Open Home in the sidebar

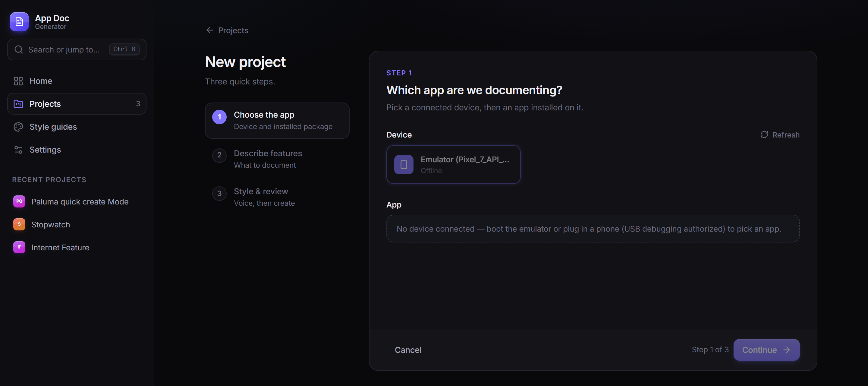pos(77,81)
